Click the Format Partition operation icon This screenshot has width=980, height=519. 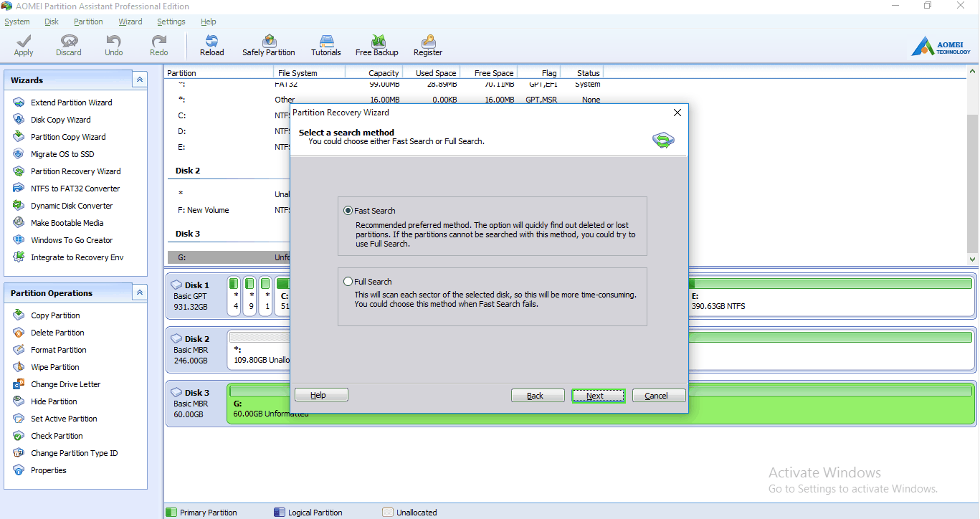click(x=19, y=350)
